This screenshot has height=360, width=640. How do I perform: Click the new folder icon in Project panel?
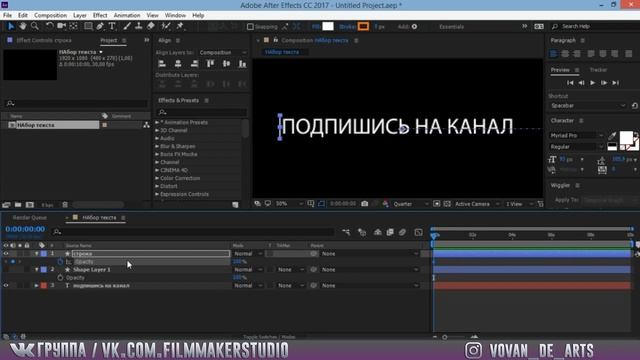click(x=18, y=204)
